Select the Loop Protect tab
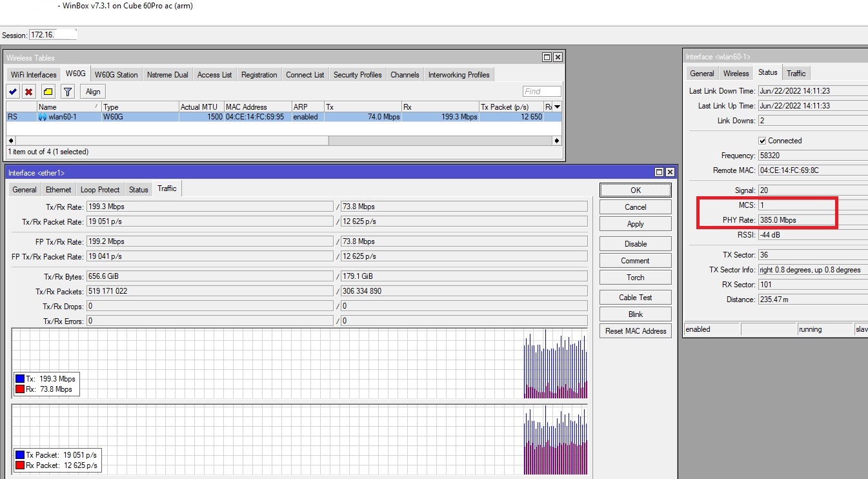This screenshot has width=868, height=479. point(100,190)
